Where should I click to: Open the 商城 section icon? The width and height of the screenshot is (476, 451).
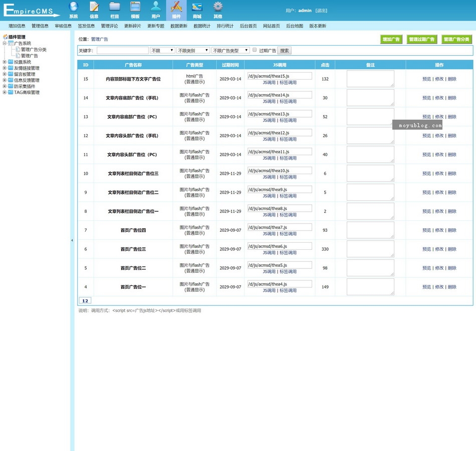pos(197,7)
